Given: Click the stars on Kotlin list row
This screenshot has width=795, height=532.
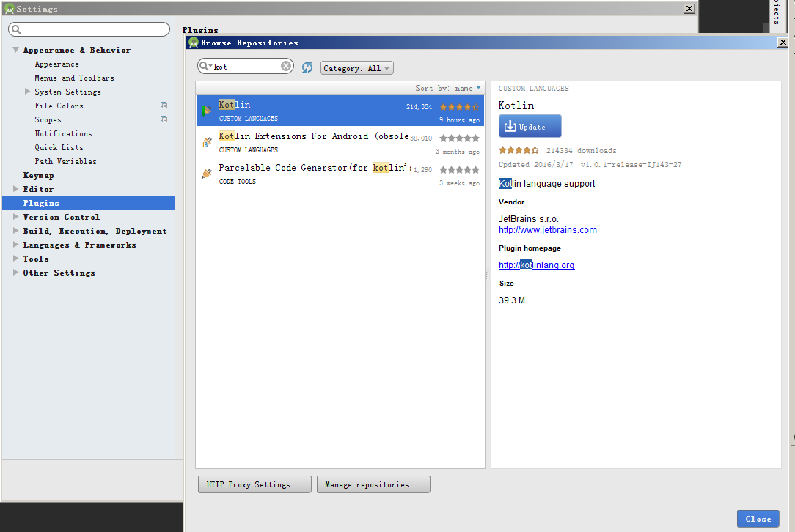Looking at the screenshot, I should pos(459,107).
